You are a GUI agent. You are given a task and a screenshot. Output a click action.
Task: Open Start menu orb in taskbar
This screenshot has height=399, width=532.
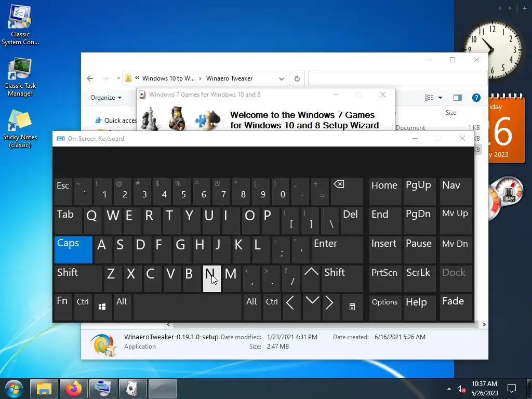(x=14, y=389)
